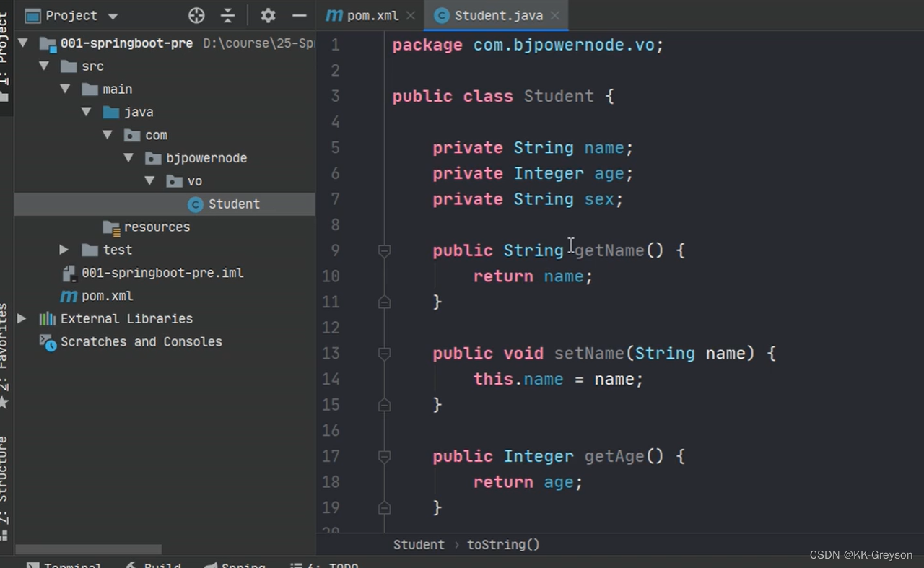
Task: Click line number 5 in the gutter
Action: tap(335, 148)
